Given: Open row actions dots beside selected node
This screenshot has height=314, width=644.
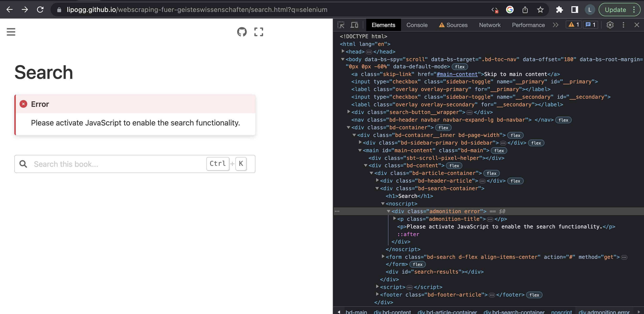Looking at the screenshot, I should click(x=337, y=211).
